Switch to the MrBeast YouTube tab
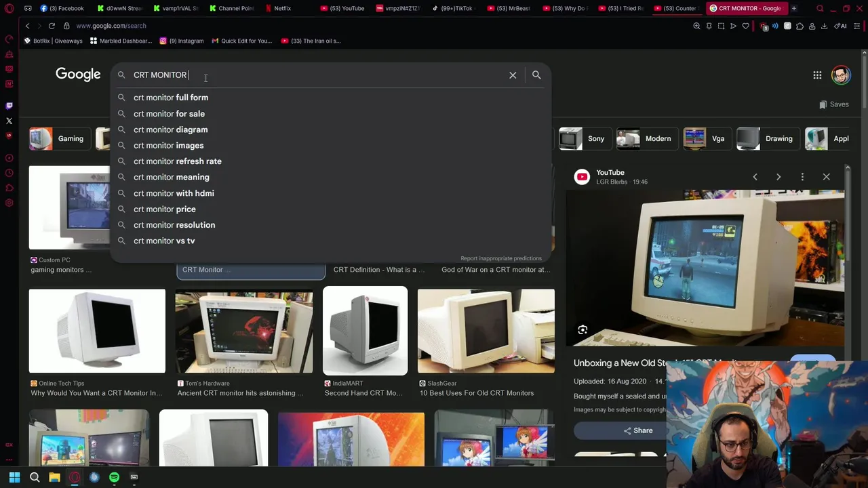 509,8
